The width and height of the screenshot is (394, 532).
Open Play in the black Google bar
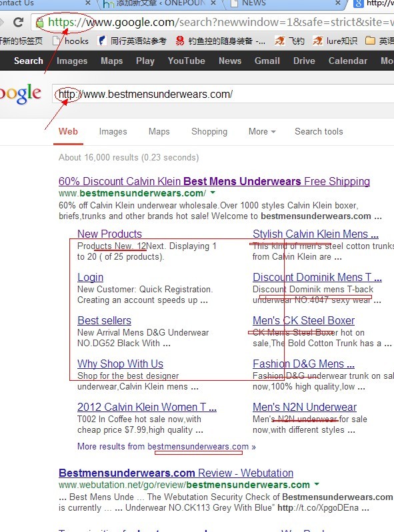(x=145, y=61)
